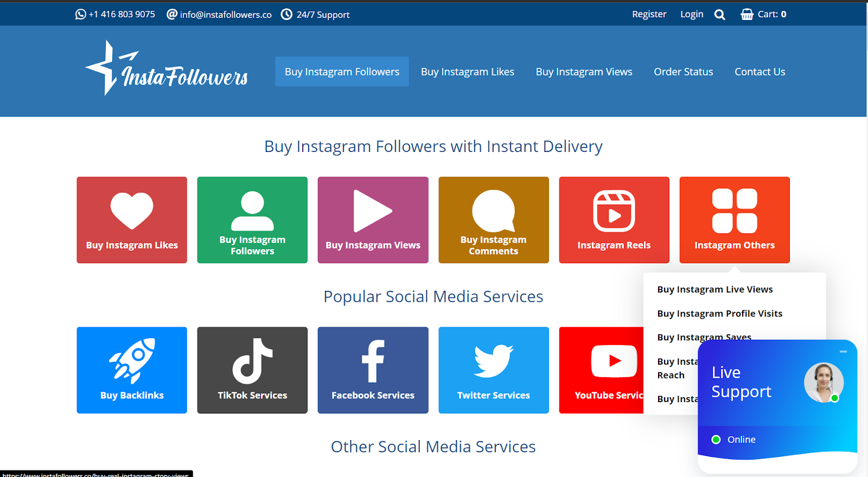Click the TikTok Services tile label
The width and height of the screenshot is (868, 477).
coord(252,395)
